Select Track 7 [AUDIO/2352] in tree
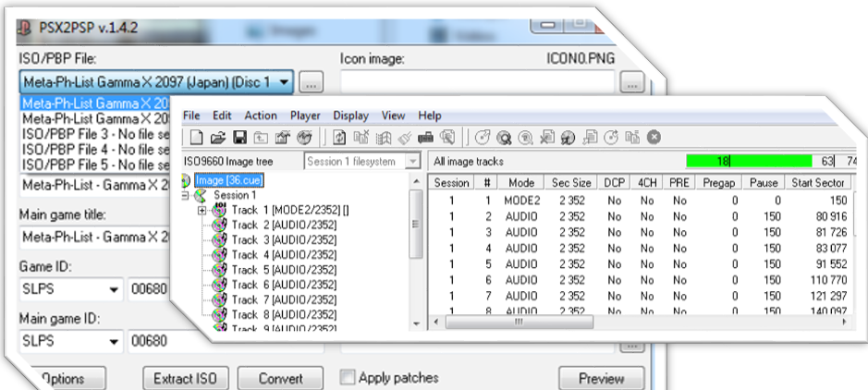Screen dimensions: 868x390 (x=284, y=299)
